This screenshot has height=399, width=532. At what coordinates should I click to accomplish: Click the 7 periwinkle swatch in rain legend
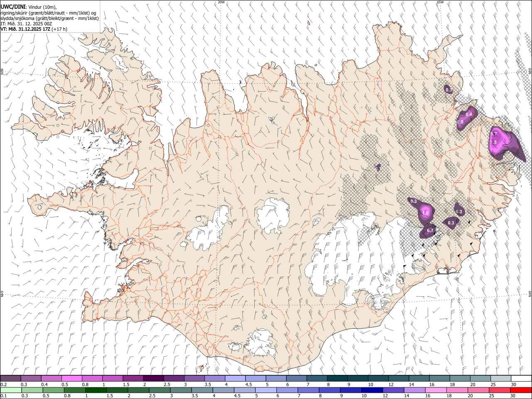(x=308, y=390)
